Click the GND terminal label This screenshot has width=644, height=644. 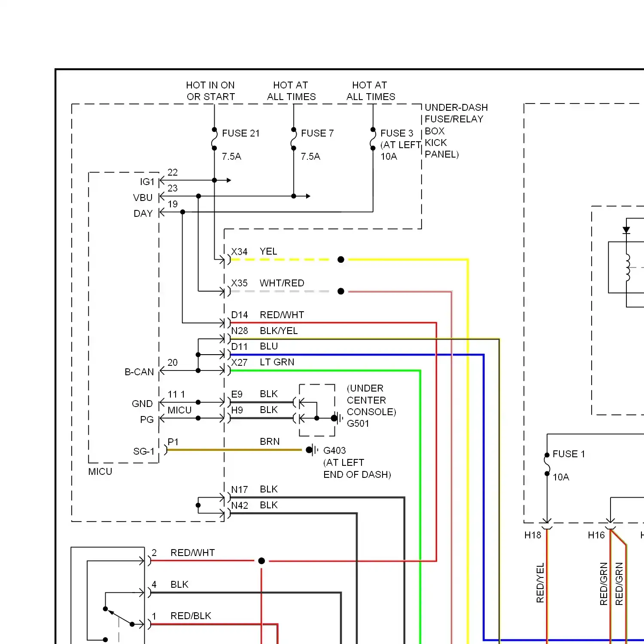click(x=142, y=404)
